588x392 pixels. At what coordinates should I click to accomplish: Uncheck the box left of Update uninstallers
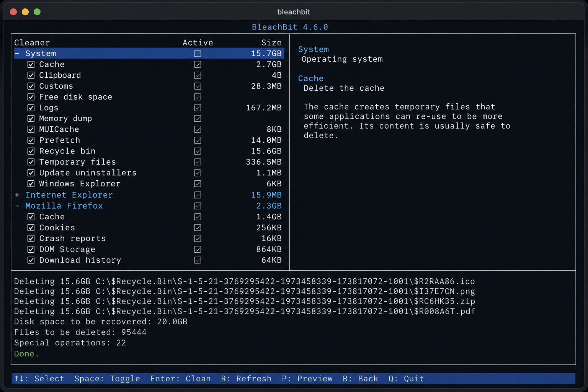tap(31, 173)
